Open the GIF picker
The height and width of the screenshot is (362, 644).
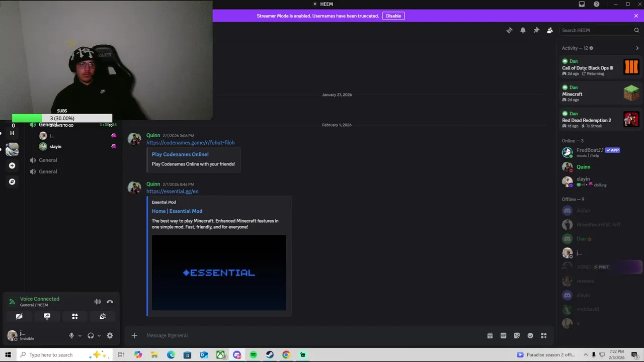pos(503,335)
